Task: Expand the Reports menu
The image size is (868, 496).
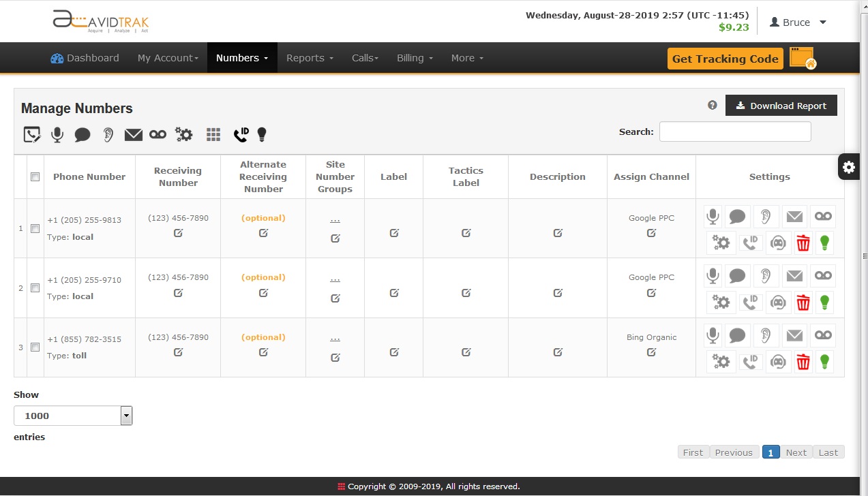Action: pos(310,58)
